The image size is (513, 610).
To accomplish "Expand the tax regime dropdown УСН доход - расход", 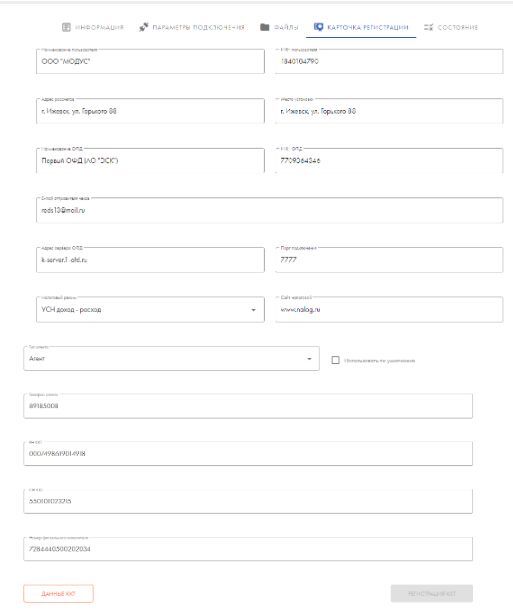I will [x=254, y=310].
